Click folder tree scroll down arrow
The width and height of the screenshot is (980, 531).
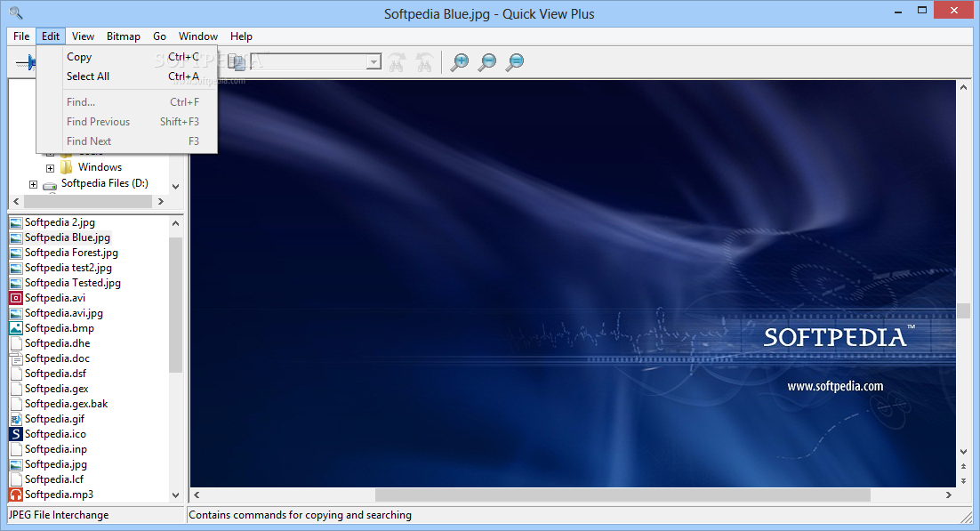click(x=175, y=187)
